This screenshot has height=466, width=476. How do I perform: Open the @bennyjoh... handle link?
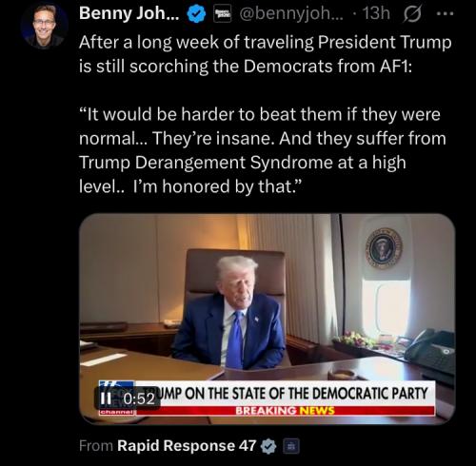(x=291, y=14)
